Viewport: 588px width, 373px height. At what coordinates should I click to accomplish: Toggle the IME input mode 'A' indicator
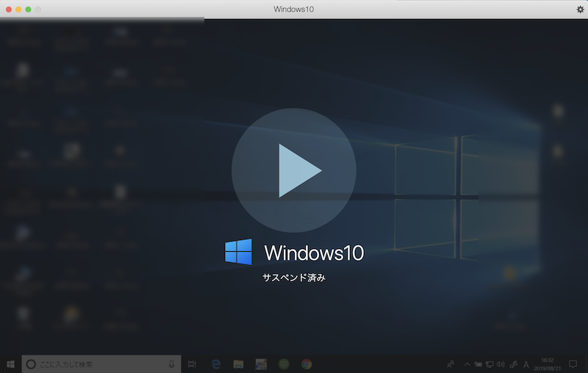pos(526,363)
